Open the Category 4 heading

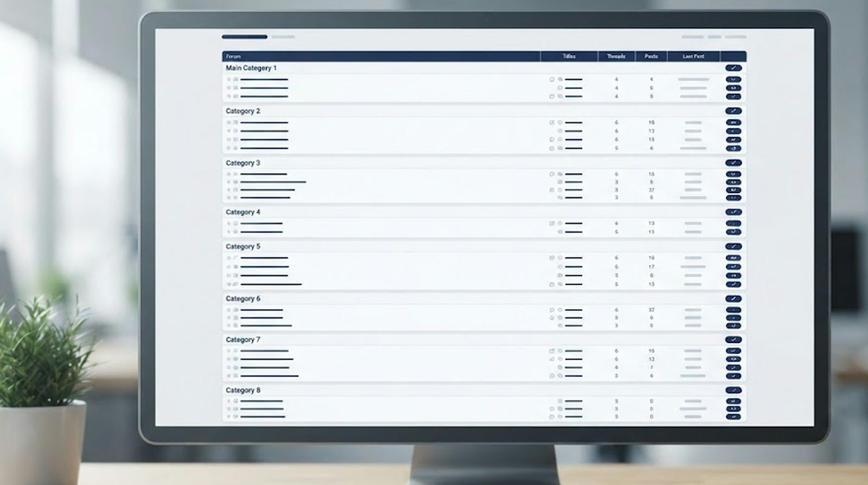pos(243,212)
